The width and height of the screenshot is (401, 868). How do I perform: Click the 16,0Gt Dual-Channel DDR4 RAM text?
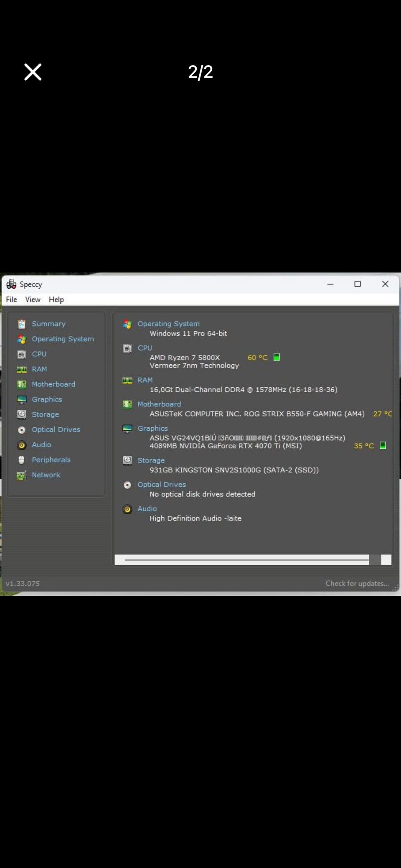[x=244, y=390]
